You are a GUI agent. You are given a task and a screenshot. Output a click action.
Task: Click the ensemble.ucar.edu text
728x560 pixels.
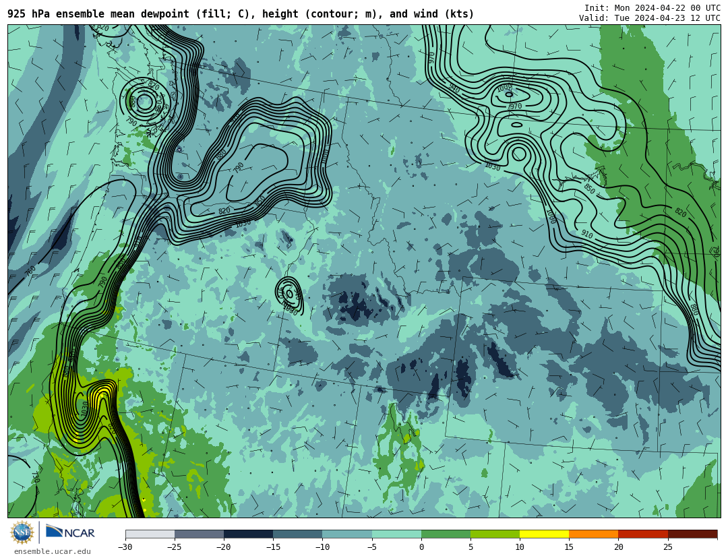[x=53, y=552]
